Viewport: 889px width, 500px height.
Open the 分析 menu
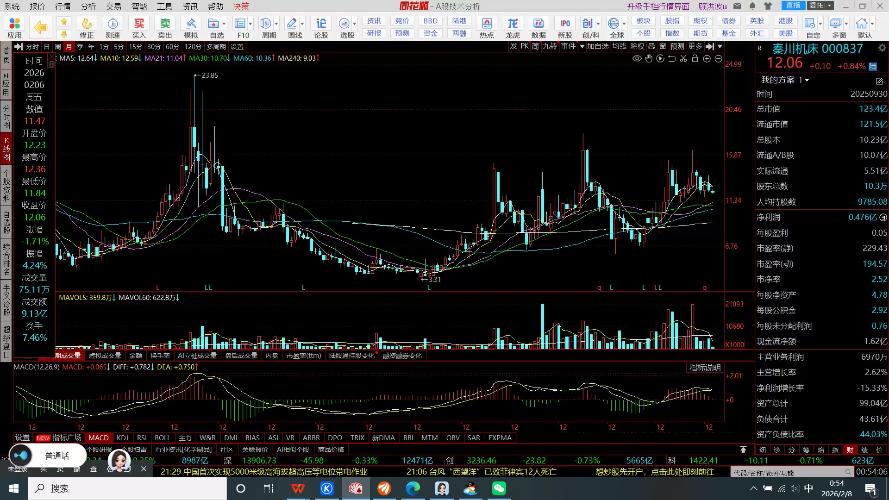[x=88, y=6]
